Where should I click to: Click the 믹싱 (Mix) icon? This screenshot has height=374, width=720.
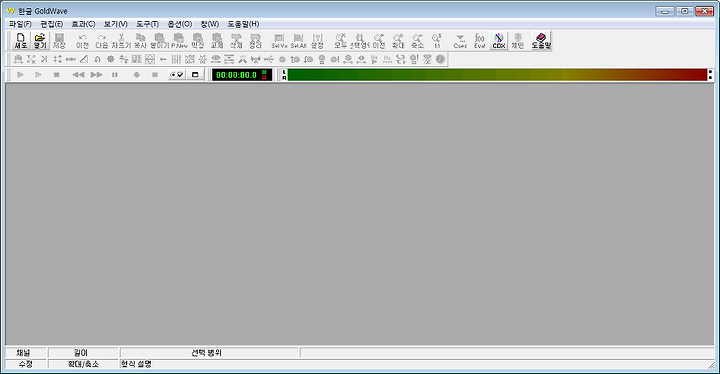197,41
